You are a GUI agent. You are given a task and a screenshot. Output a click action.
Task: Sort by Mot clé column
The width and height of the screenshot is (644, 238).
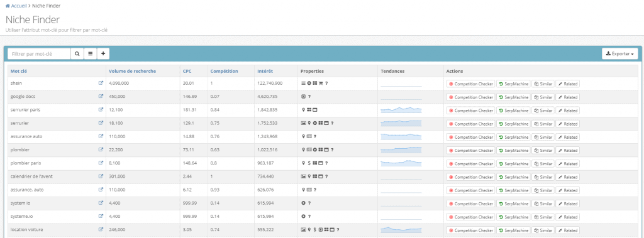19,71
